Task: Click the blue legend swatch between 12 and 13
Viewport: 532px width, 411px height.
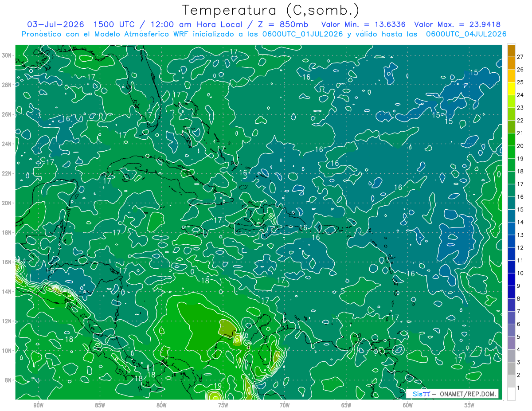Action: (x=512, y=241)
